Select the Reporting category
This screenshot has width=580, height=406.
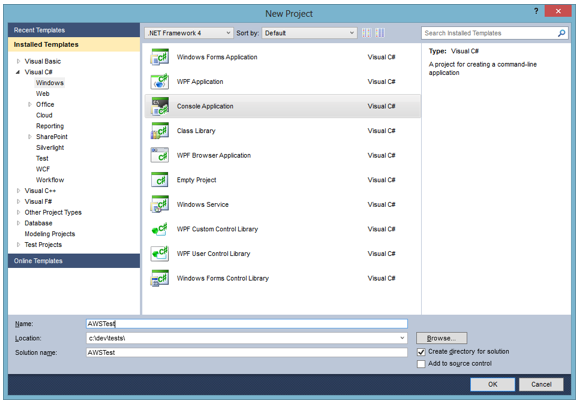tap(50, 126)
